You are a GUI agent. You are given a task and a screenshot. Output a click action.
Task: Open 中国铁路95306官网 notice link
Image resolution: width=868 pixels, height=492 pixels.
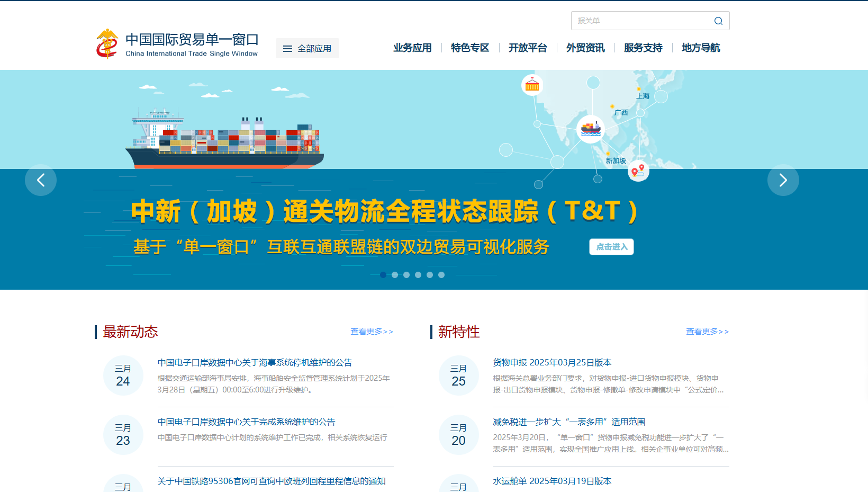(x=272, y=481)
